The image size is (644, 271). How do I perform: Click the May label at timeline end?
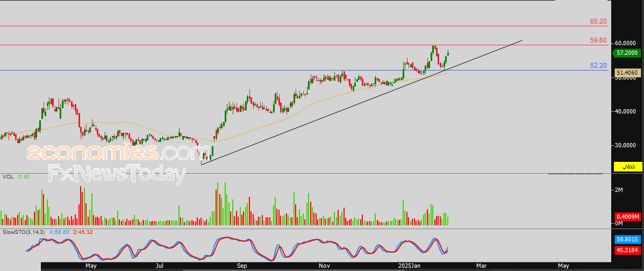[563, 266]
